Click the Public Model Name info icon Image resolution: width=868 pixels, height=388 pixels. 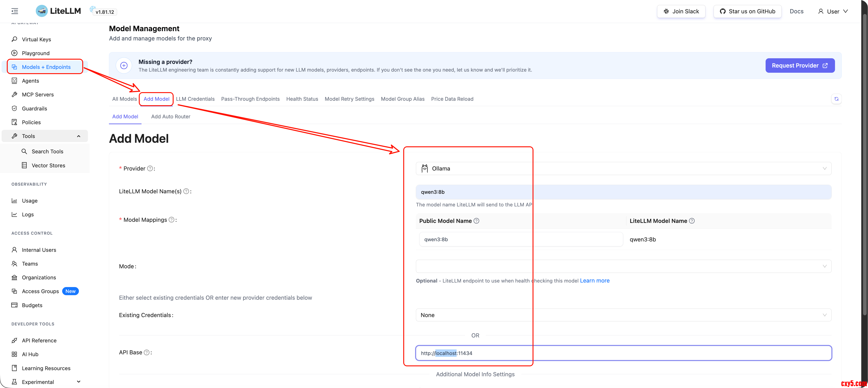tap(476, 221)
